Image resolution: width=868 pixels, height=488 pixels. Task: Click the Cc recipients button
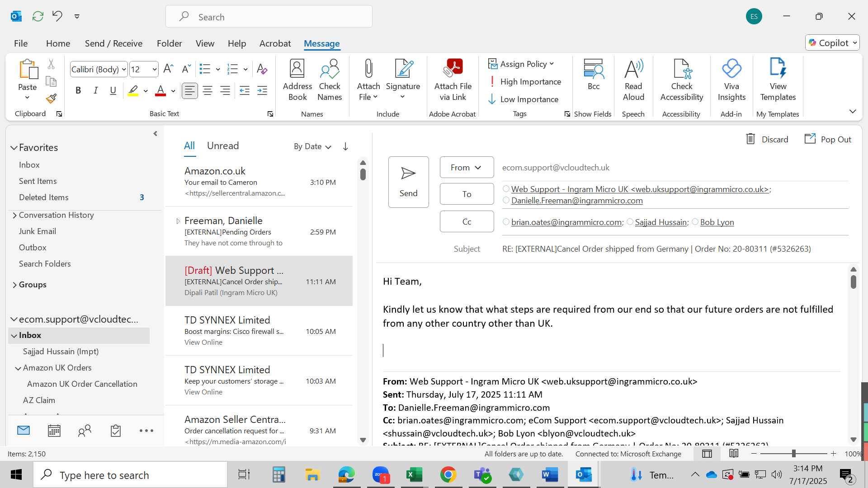[x=467, y=221]
